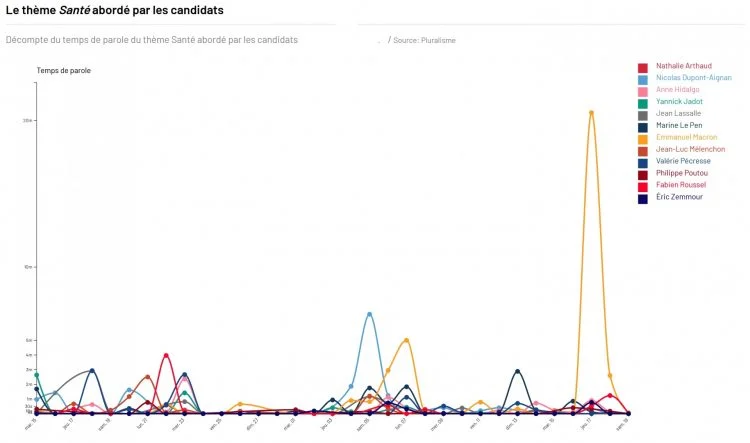
Task: Click the Jean Lassalle gray legend swatch
Action: tap(642, 116)
